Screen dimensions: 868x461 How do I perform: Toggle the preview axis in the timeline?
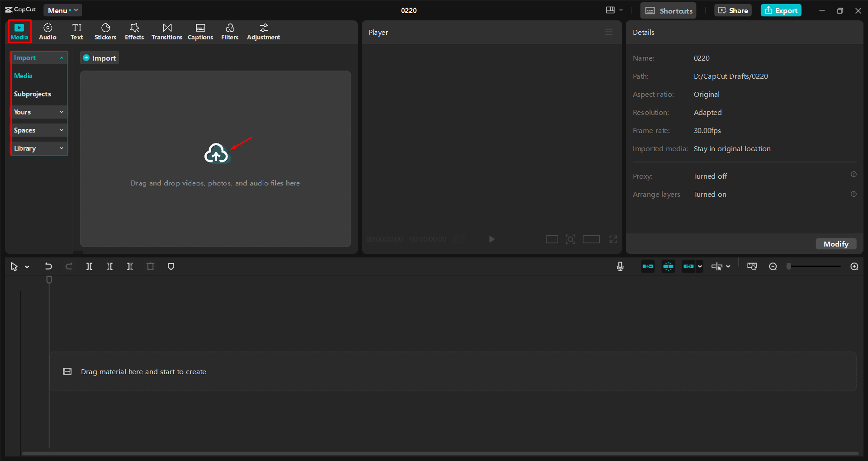pyautogui.click(x=668, y=266)
